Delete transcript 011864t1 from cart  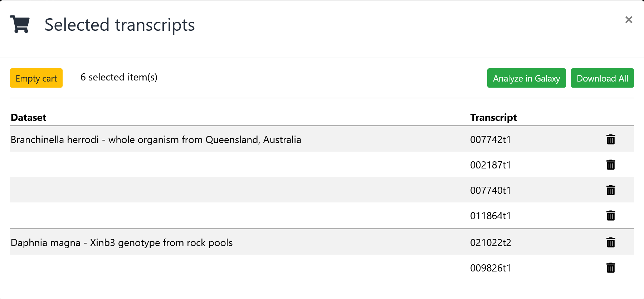pyautogui.click(x=611, y=216)
